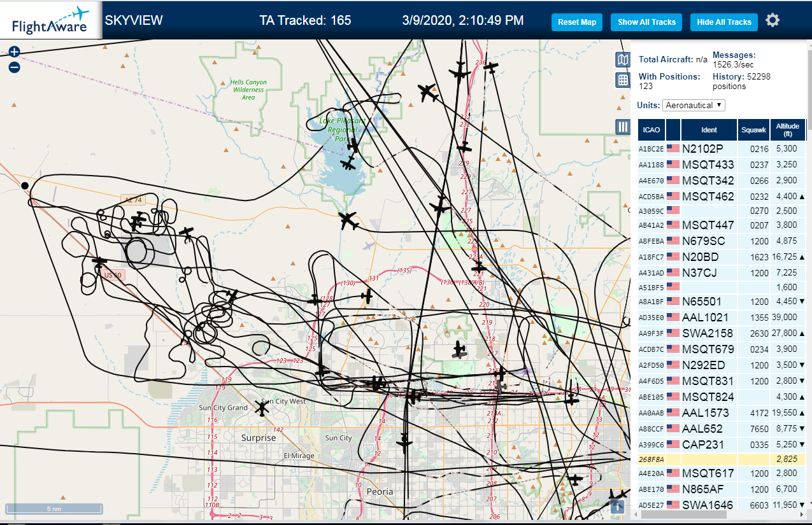Select the MSQT824 aircraft row
812x525 pixels.
(x=722, y=397)
